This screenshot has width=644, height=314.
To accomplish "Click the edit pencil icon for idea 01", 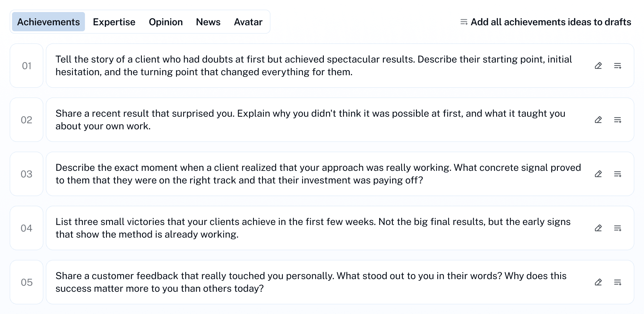I will (x=598, y=66).
